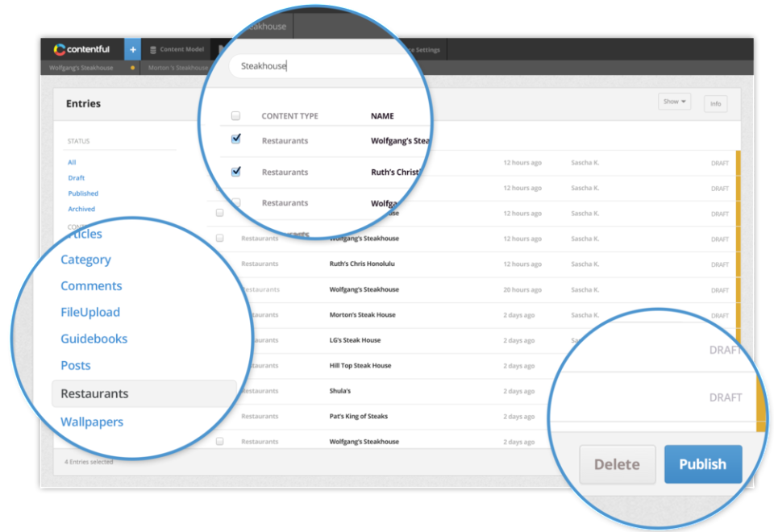Screen dimensions: 774x532
Task: Click the Delete button
Action: (x=617, y=464)
